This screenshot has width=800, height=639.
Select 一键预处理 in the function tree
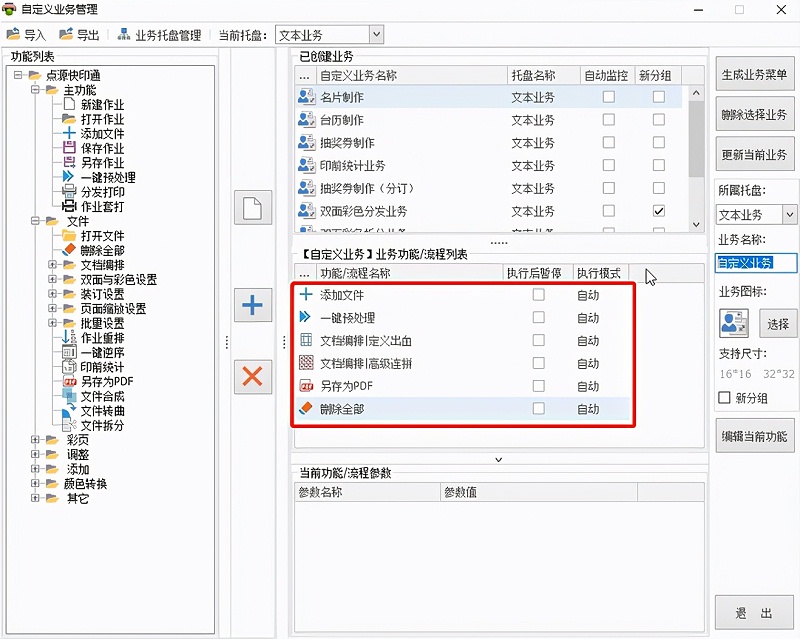108,178
